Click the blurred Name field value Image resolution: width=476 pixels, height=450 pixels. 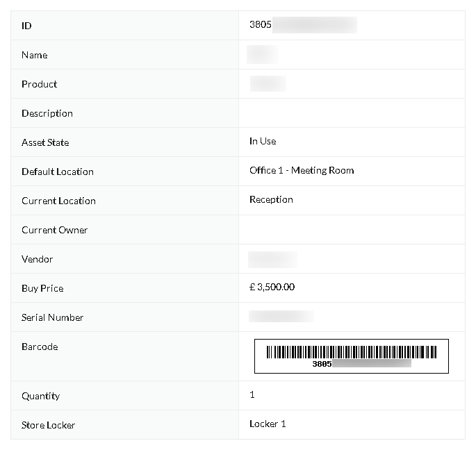[262, 54]
